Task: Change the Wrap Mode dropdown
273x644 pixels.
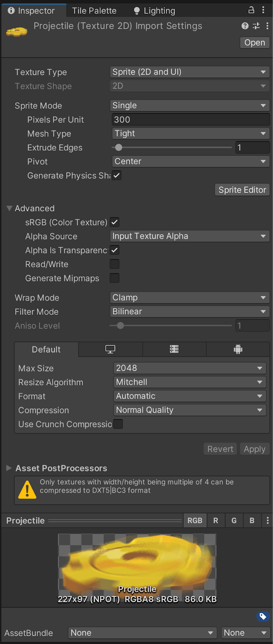Action: 189,297
